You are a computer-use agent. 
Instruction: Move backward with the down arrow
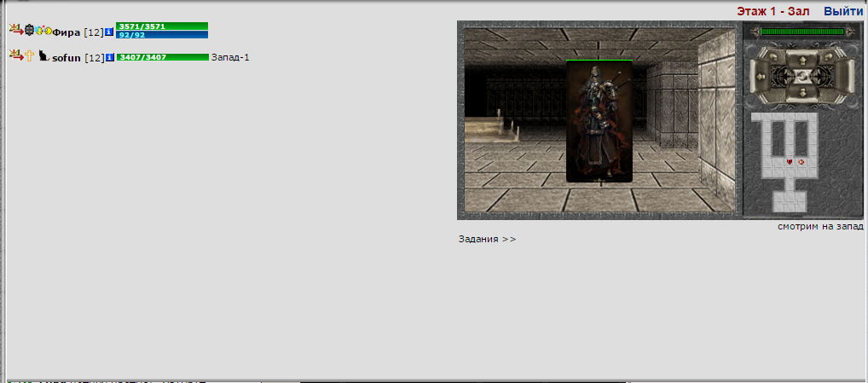pos(802,92)
